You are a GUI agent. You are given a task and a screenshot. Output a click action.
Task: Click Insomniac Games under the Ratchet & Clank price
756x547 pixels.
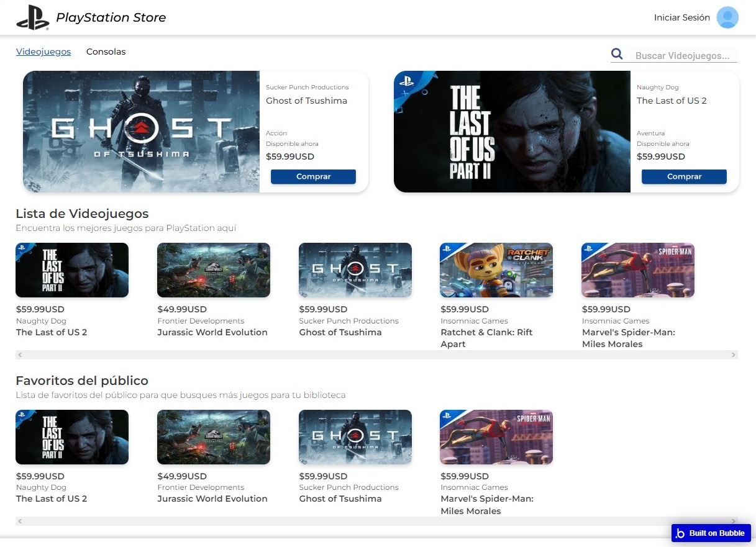coord(475,321)
